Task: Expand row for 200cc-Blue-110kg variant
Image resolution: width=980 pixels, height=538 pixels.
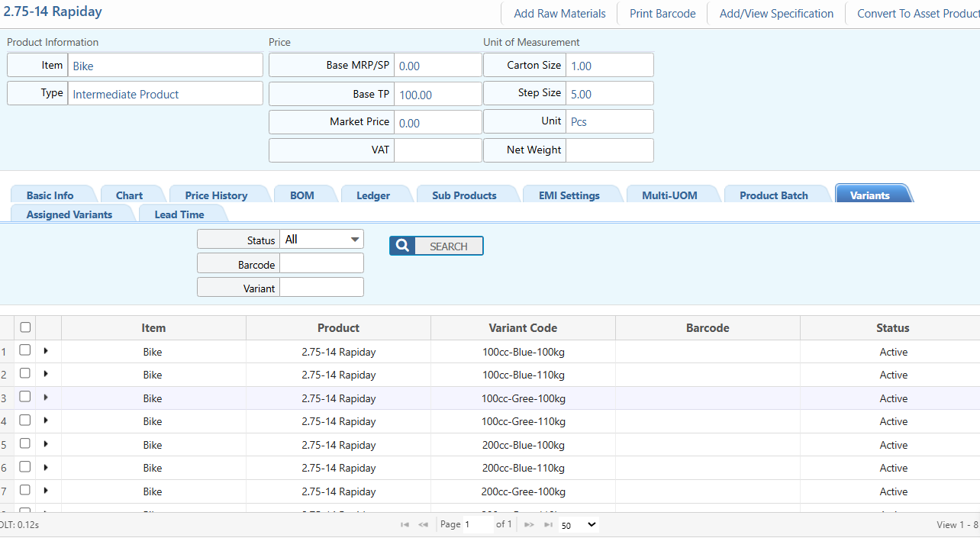Action: 46,468
